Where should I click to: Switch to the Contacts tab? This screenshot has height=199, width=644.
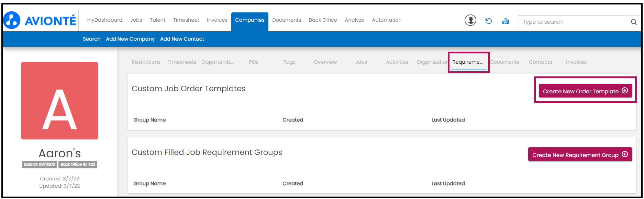tap(541, 62)
